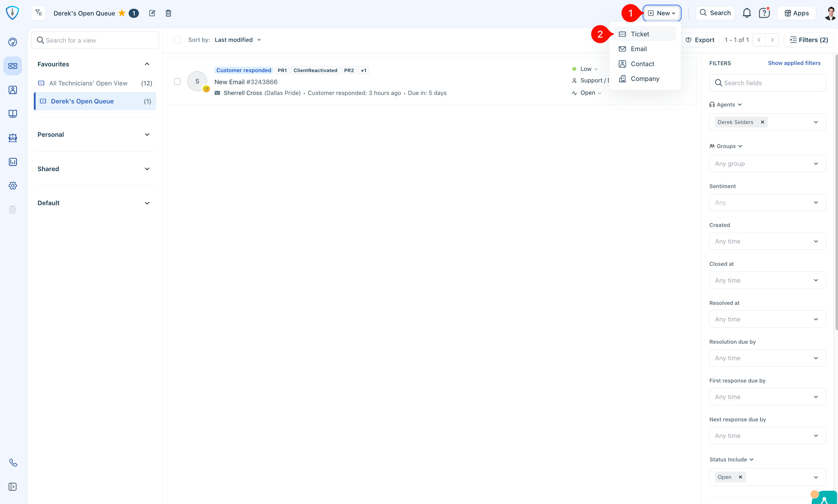The width and height of the screenshot is (838, 504).
Task: Open the Last modified sort dropdown
Action: coord(238,40)
